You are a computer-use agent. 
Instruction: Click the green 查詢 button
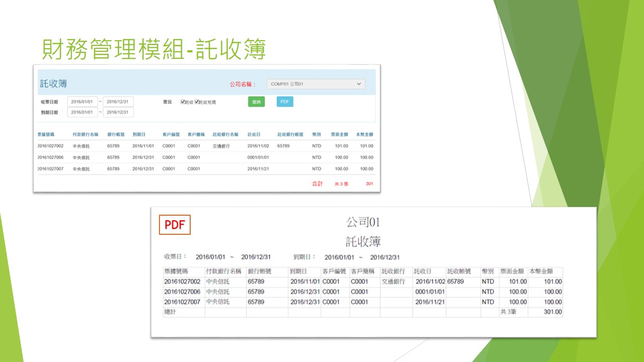tap(256, 102)
